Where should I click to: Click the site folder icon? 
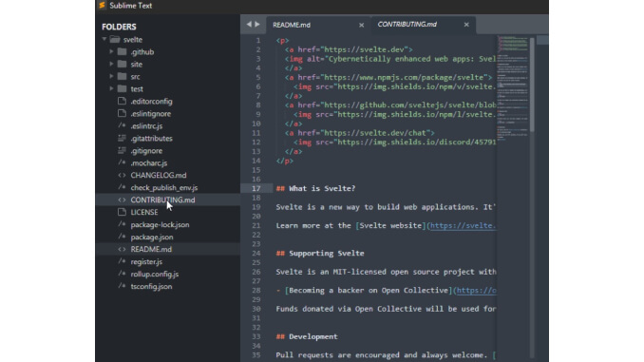click(x=122, y=64)
